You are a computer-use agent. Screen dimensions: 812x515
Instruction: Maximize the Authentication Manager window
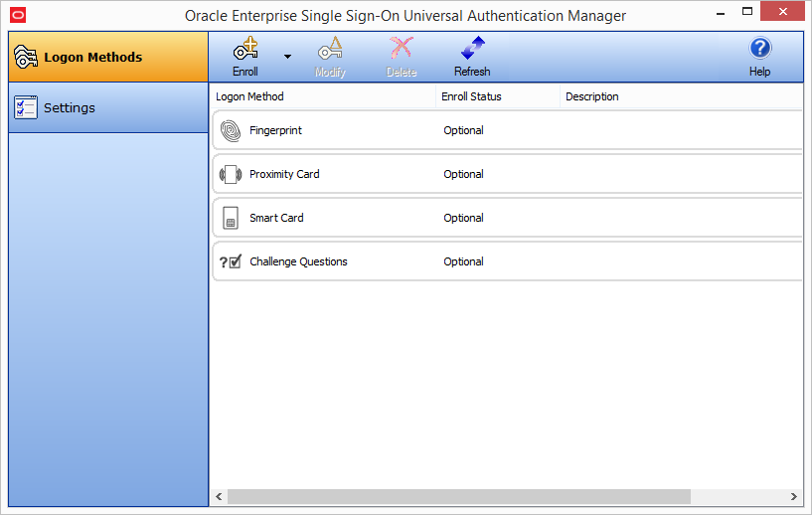746,11
